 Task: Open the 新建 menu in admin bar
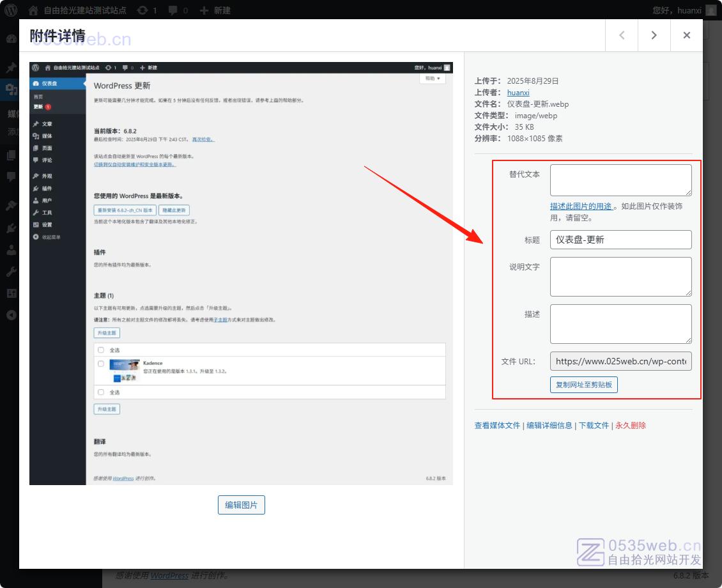click(x=215, y=10)
